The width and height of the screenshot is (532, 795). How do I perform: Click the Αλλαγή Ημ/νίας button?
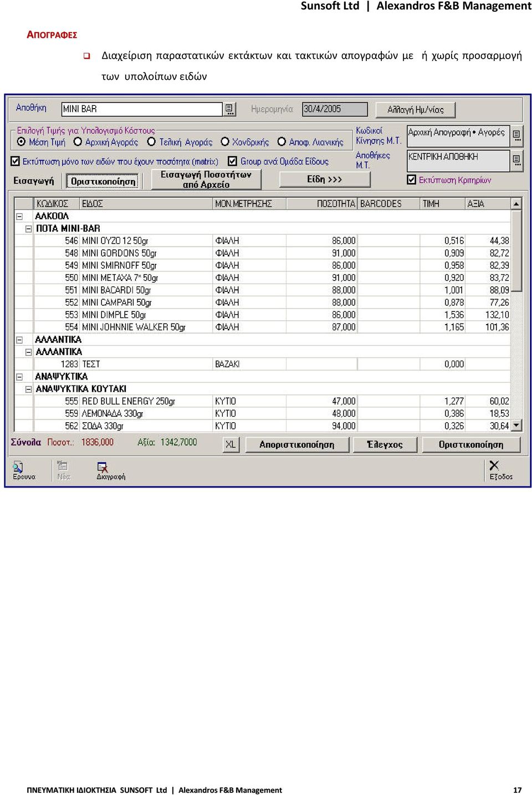(416, 110)
